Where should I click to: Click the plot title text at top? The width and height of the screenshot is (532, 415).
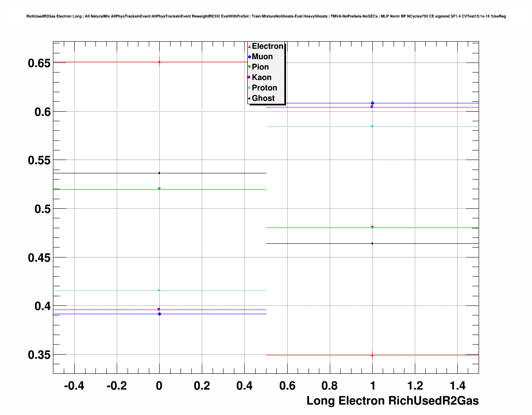[266, 16]
